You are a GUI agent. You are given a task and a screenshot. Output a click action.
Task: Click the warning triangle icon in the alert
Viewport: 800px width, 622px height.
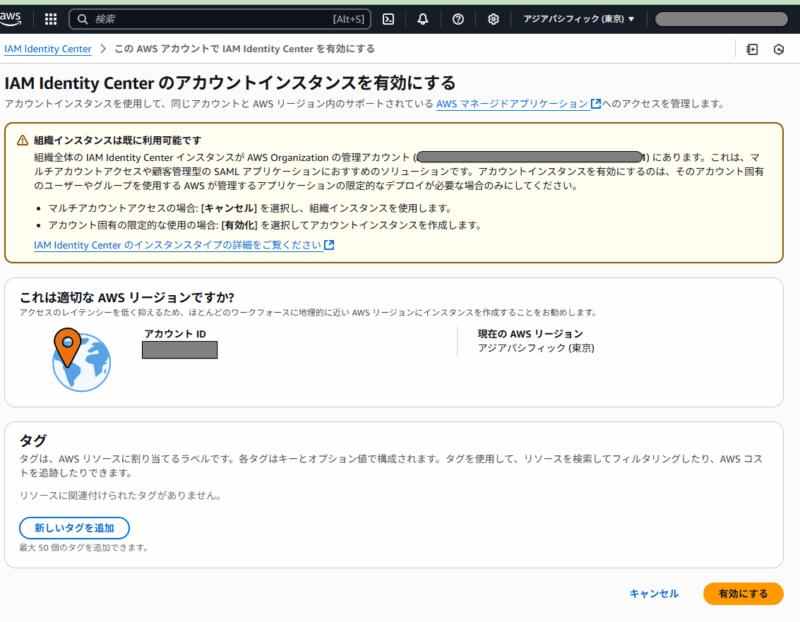(22, 140)
